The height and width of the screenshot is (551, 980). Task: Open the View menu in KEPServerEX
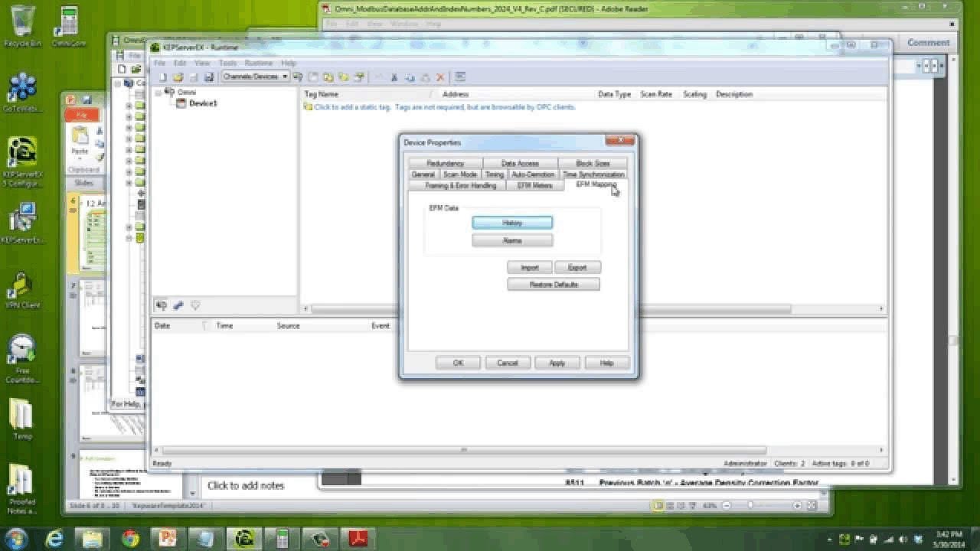202,63
